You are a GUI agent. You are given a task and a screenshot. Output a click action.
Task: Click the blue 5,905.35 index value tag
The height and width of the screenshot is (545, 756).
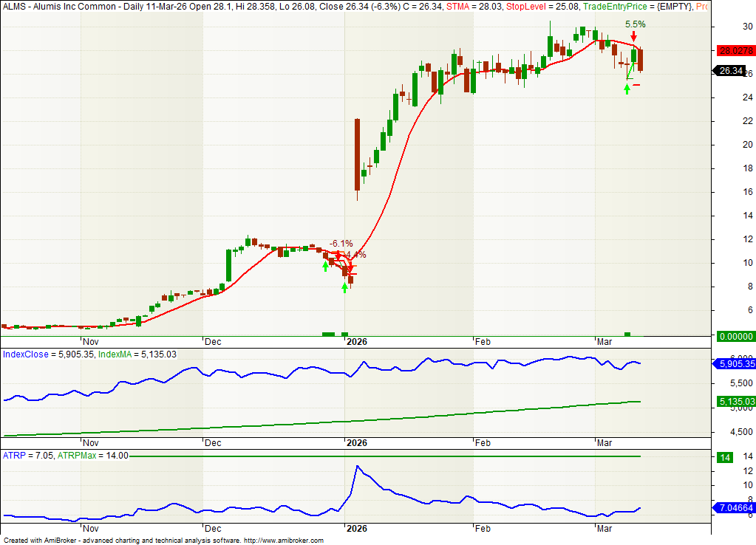pos(733,364)
